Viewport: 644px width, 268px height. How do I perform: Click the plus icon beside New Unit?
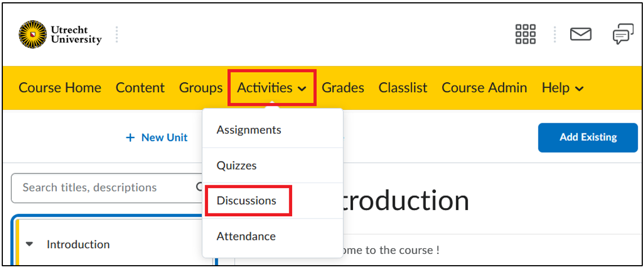[x=130, y=138]
